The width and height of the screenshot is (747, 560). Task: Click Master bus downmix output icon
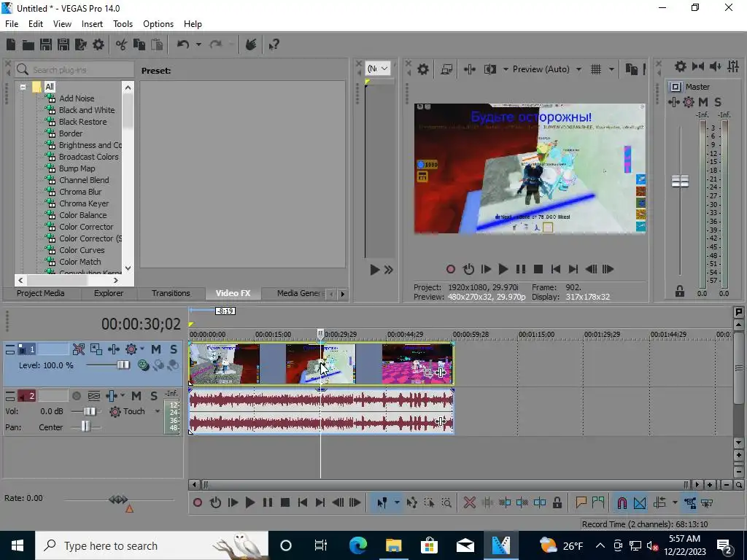tap(698, 66)
